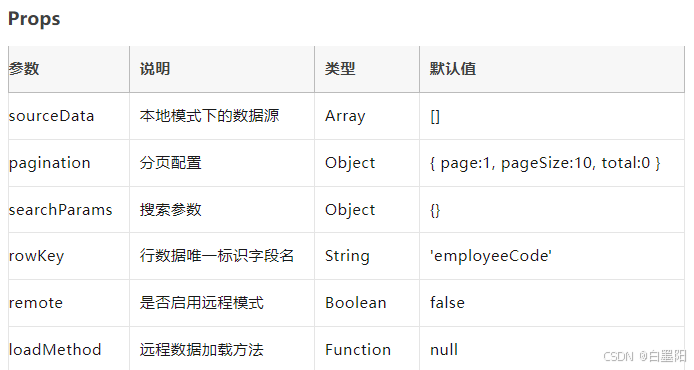Image resolution: width=694 pixels, height=370 pixels.
Task: Click the null default value
Action: tap(444, 350)
